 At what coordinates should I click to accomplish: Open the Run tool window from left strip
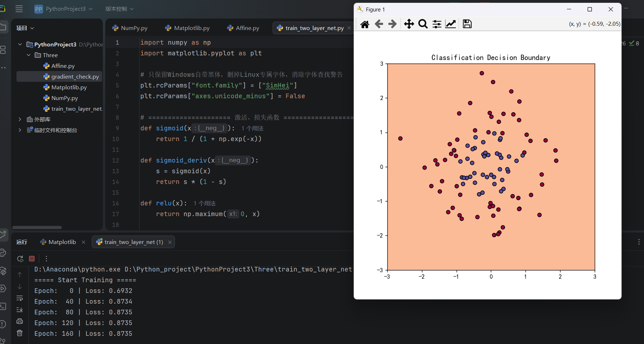click(x=3, y=235)
